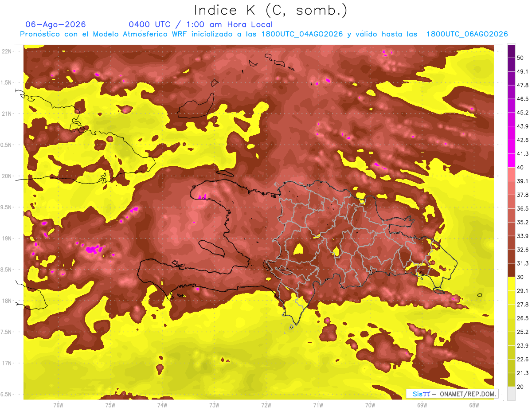
Task: Click the colorbar value 45.2
Action: pyautogui.click(x=523, y=113)
